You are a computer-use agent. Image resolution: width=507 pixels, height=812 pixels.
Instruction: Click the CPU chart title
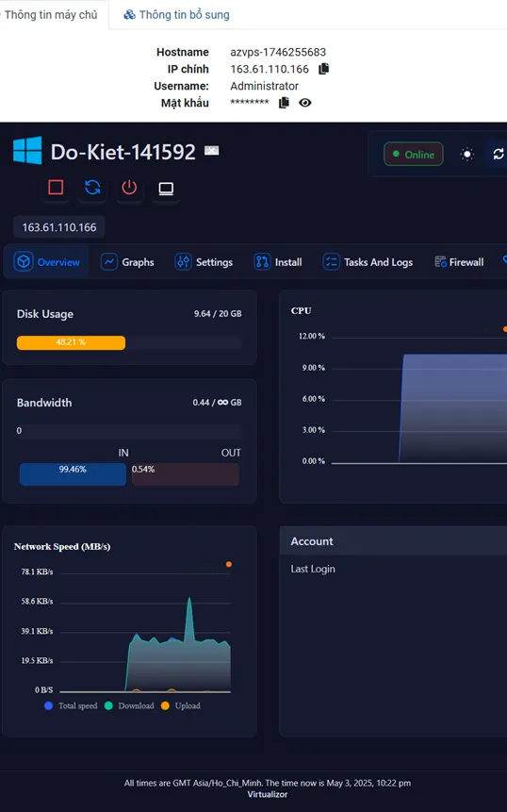[x=302, y=310]
